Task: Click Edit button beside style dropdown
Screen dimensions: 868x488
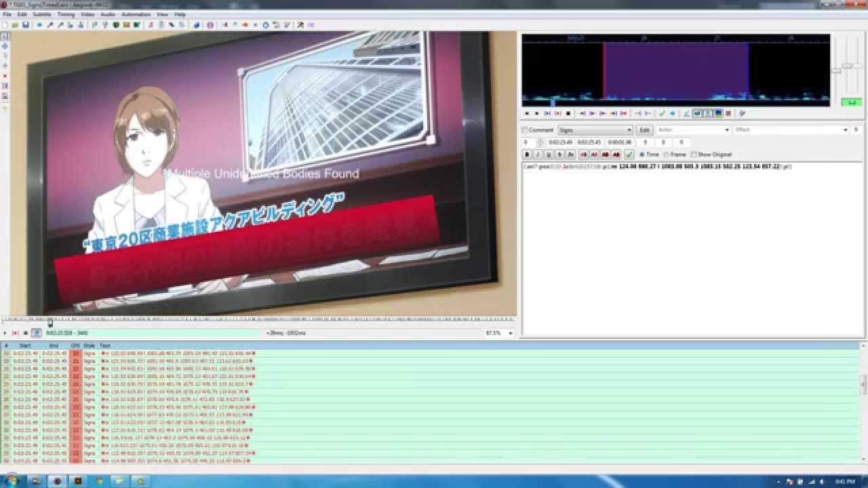Action: 644,129
